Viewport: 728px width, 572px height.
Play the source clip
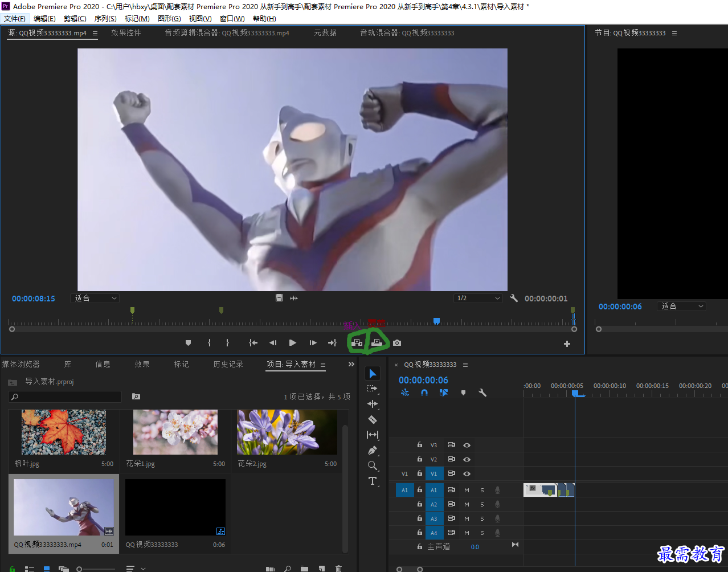[x=292, y=343]
